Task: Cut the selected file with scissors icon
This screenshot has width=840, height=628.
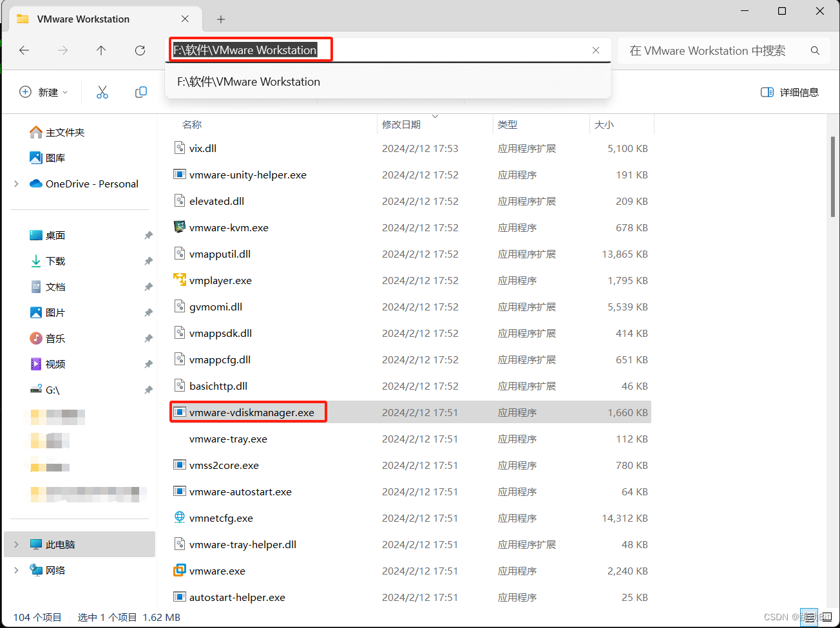Action: point(102,92)
